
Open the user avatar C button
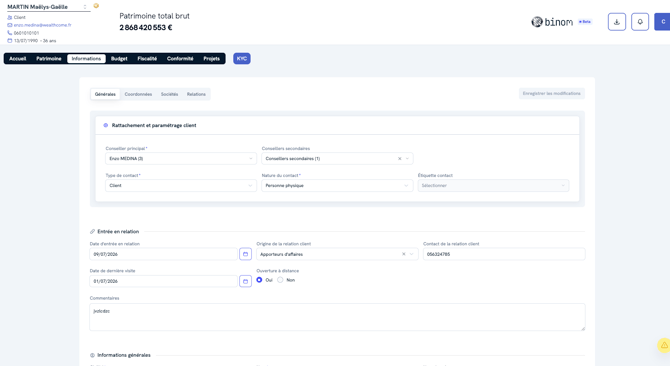(663, 22)
